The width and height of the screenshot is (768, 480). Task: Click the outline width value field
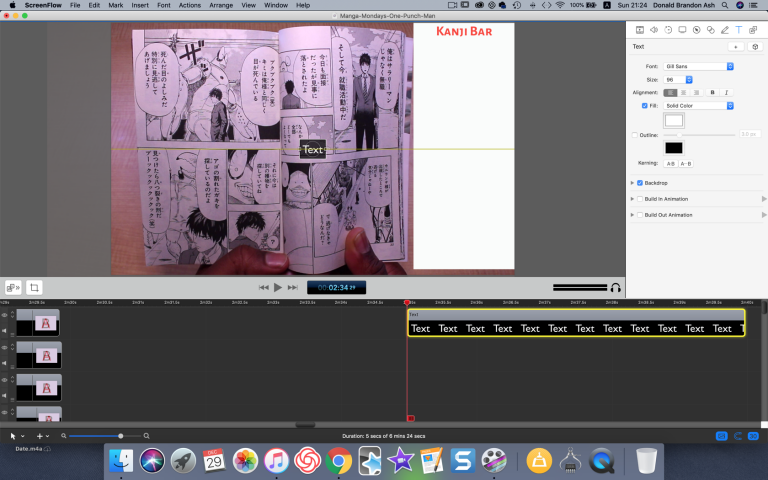click(749, 134)
